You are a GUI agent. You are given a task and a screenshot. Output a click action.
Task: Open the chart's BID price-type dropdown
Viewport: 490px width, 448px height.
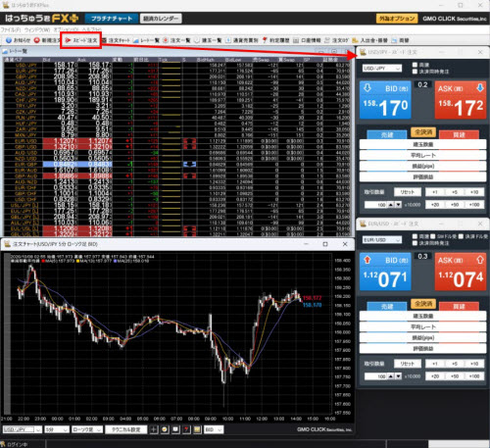tap(214, 429)
